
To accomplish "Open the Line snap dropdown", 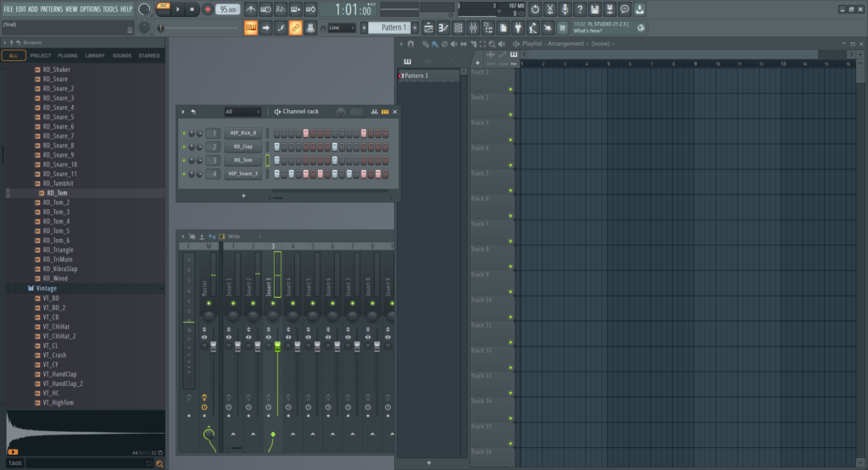I will point(342,28).
